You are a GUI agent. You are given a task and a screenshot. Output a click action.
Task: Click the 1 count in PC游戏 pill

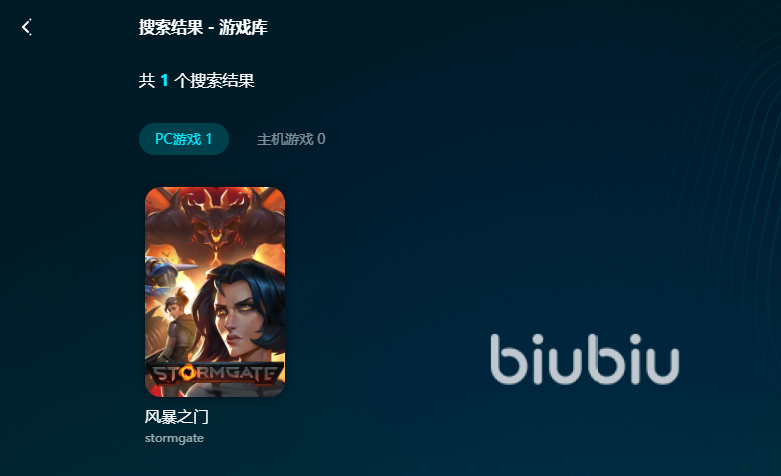pos(209,139)
